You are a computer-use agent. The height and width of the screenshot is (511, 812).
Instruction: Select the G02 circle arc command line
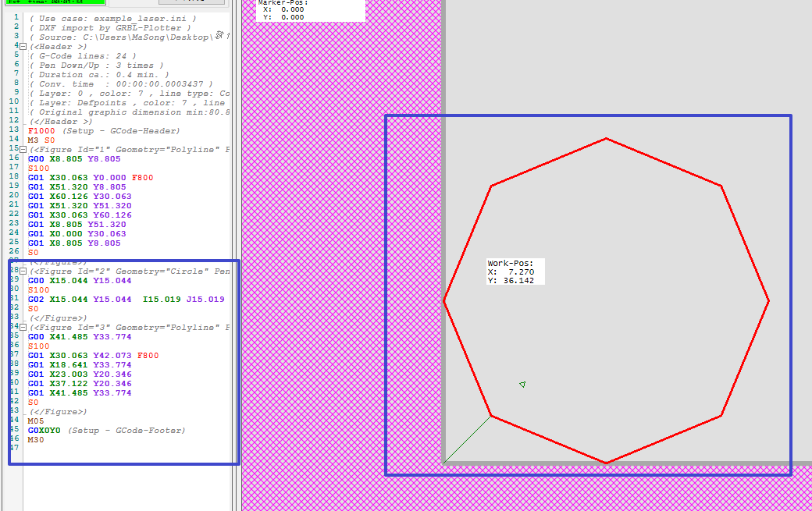[x=125, y=300]
